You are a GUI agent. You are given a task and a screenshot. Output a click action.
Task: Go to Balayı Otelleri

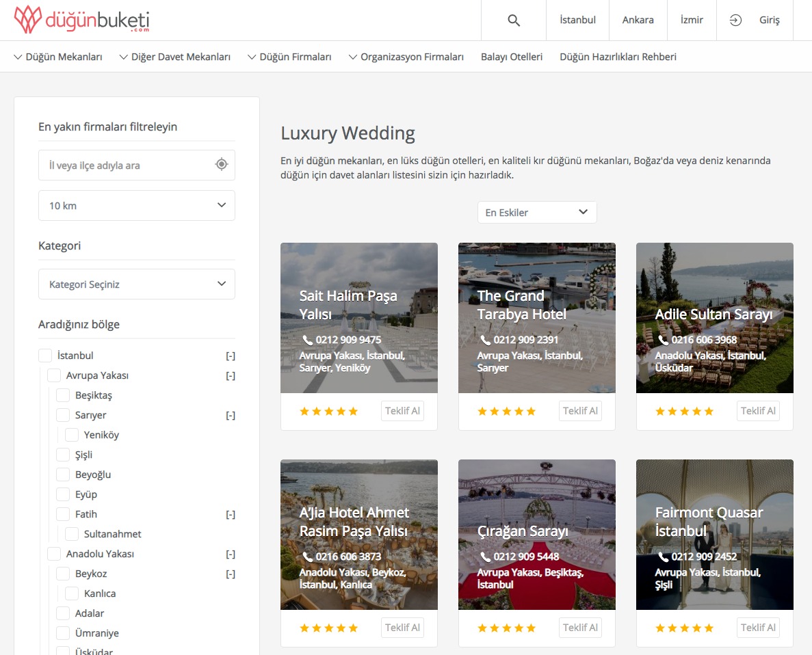point(512,57)
